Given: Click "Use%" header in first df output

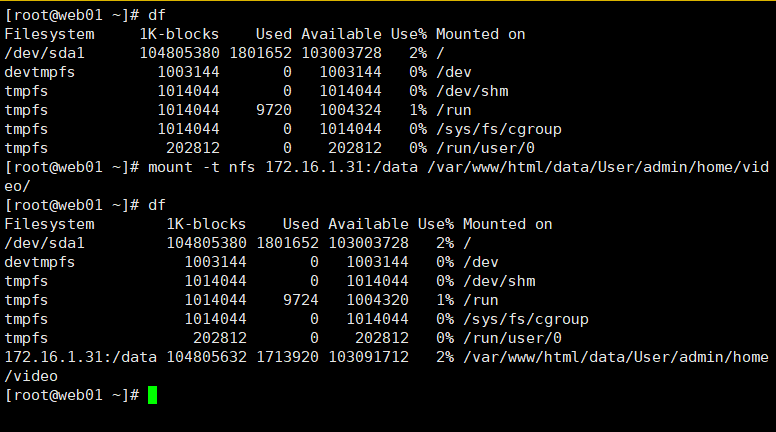Looking at the screenshot, I should click(409, 34).
